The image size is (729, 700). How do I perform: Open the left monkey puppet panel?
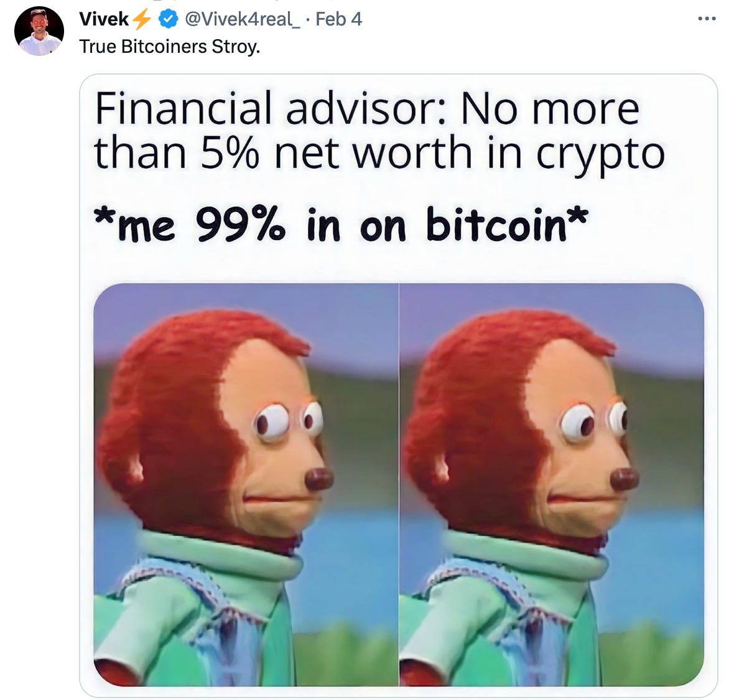[x=246, y=484]
